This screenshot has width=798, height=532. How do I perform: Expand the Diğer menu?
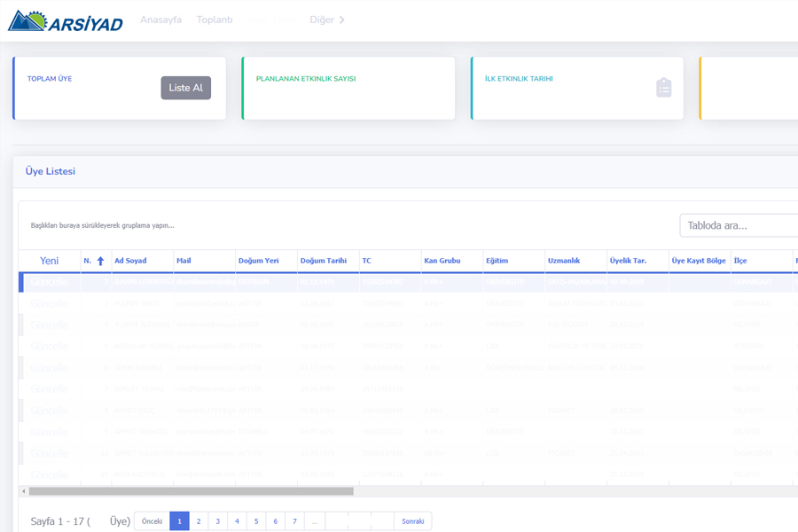click(x=327, y=20)
